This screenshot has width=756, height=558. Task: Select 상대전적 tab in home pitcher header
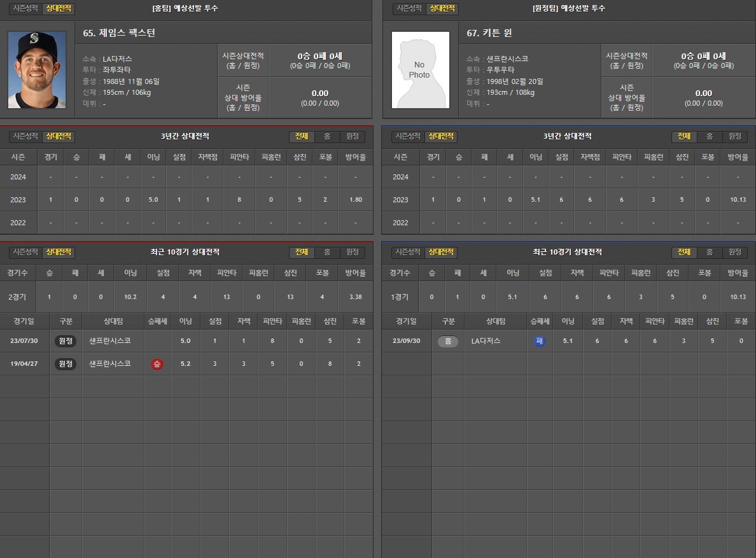(59, 8)
